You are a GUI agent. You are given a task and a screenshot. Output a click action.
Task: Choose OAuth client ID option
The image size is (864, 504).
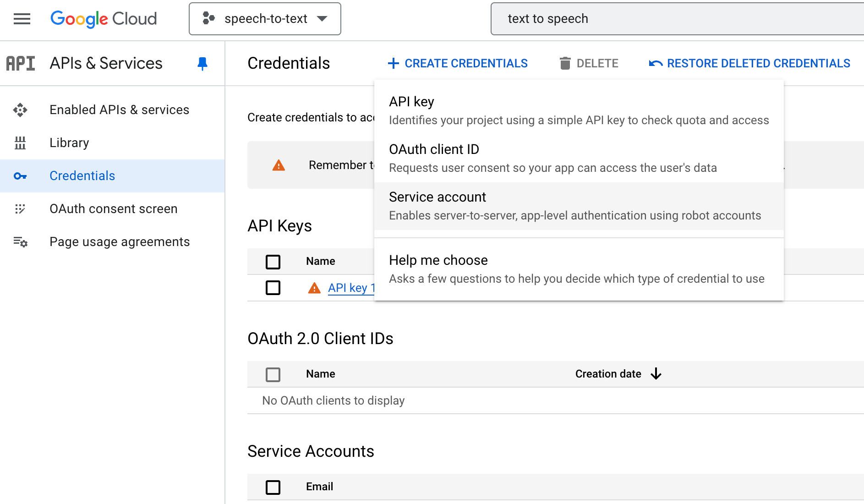(579, 158)
